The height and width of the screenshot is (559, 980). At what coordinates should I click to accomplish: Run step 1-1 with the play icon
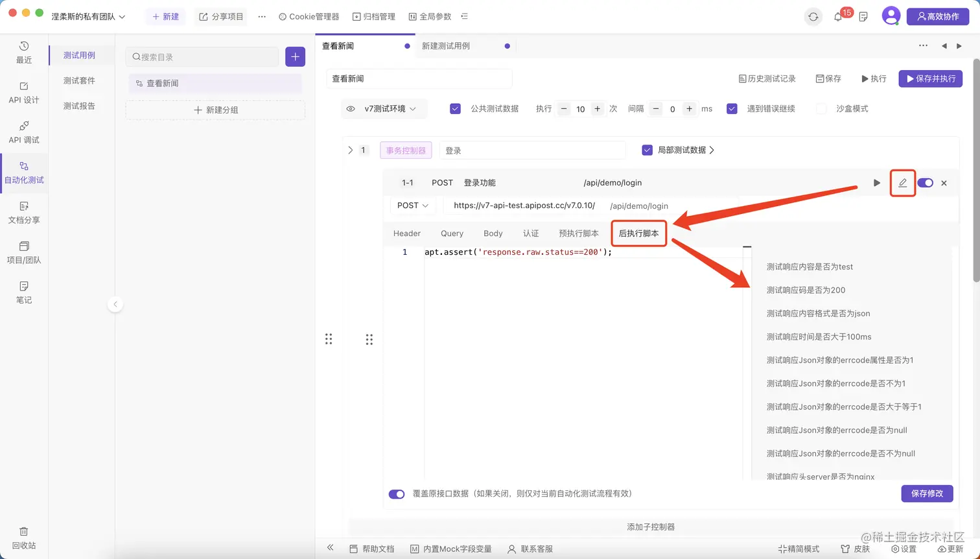pyautogui.click(x=877, y=183)
